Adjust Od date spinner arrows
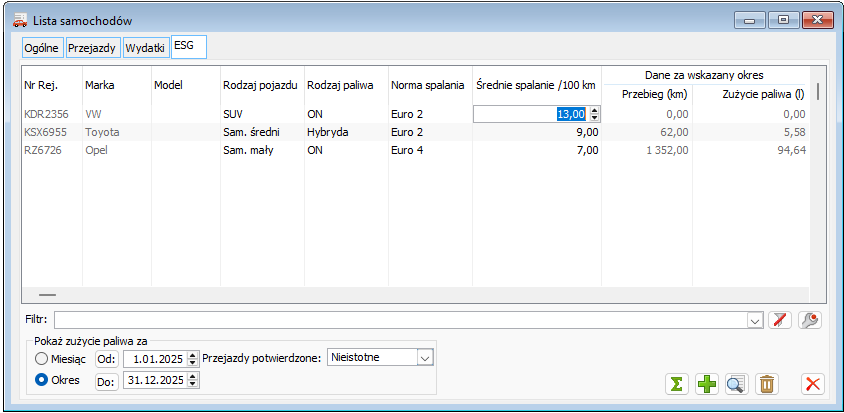This screenshot has height=413, width=844. click(x=193, y=358)
